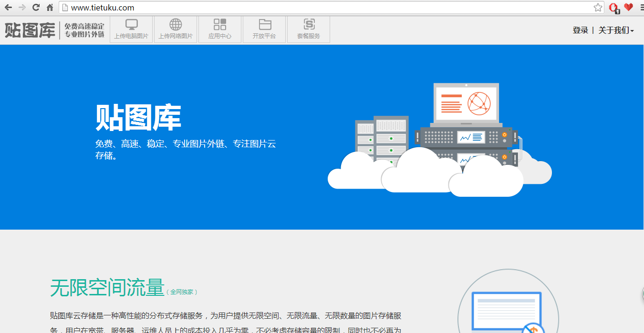Image resolution: width=644 pixels, height=333 pixels.
Task: Bookmark this page with the star icon
Action: pos(598,7)
